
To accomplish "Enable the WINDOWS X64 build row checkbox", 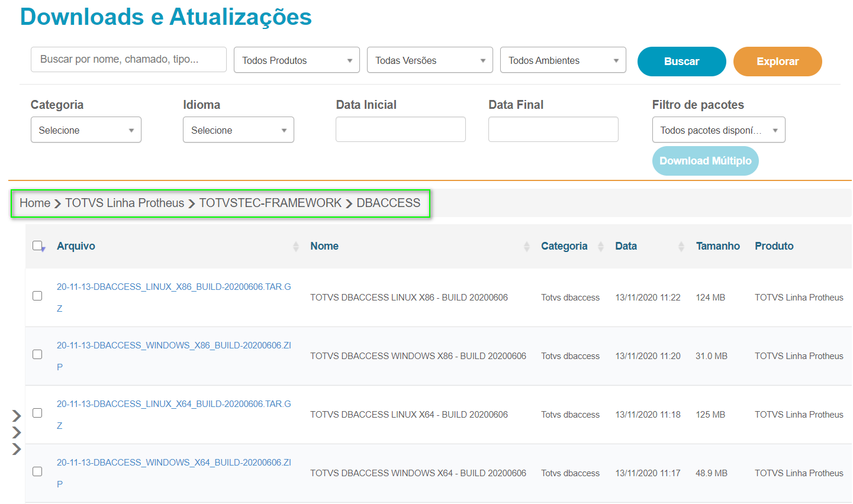I will [37, 471].
